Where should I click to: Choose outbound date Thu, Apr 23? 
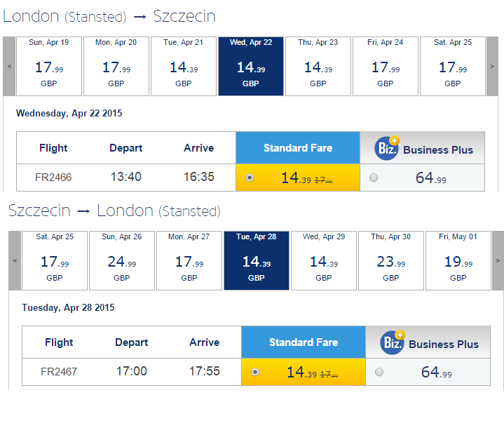tap(318, 66)
